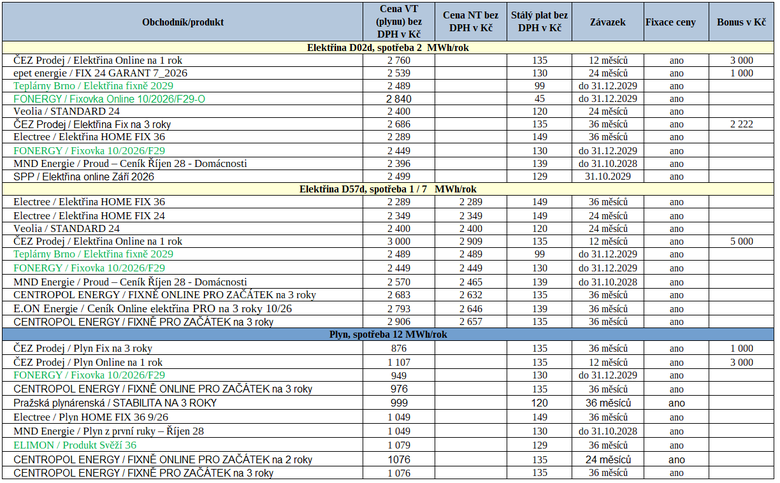
Task: Click 'MND Energie / Plyn z první ruky – Říjen 28'
Action: pos(109,431)
